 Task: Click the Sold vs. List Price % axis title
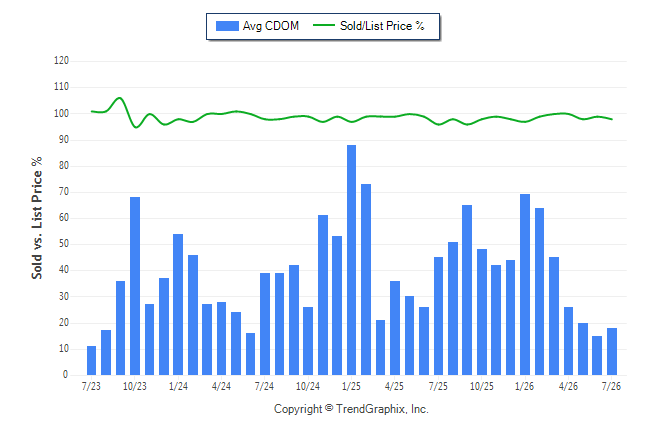(37, 218)
